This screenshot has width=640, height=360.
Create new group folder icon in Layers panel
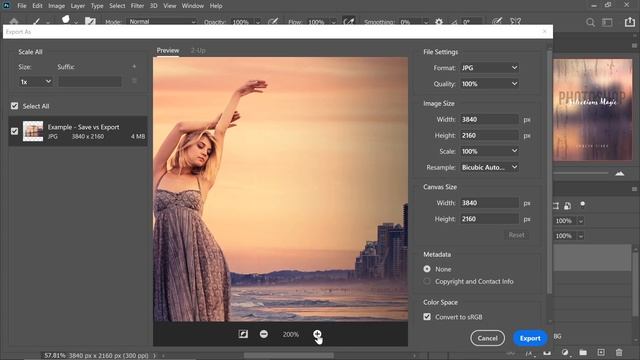click(x=583, y=352)
